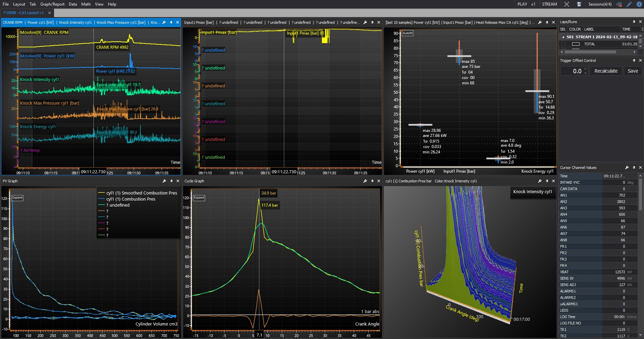Expand the PV Graph using Expand button
The image size is (644, 339).
[17, 198]
